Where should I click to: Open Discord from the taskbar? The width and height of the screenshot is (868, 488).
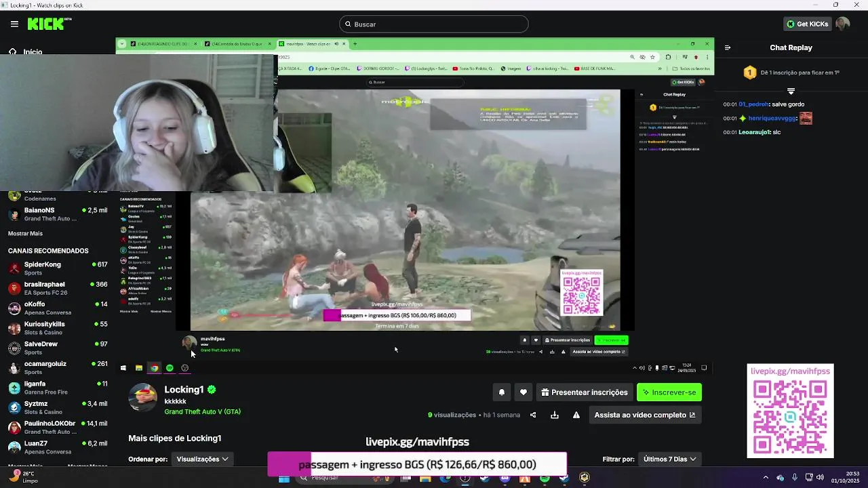tap(505, 479)
